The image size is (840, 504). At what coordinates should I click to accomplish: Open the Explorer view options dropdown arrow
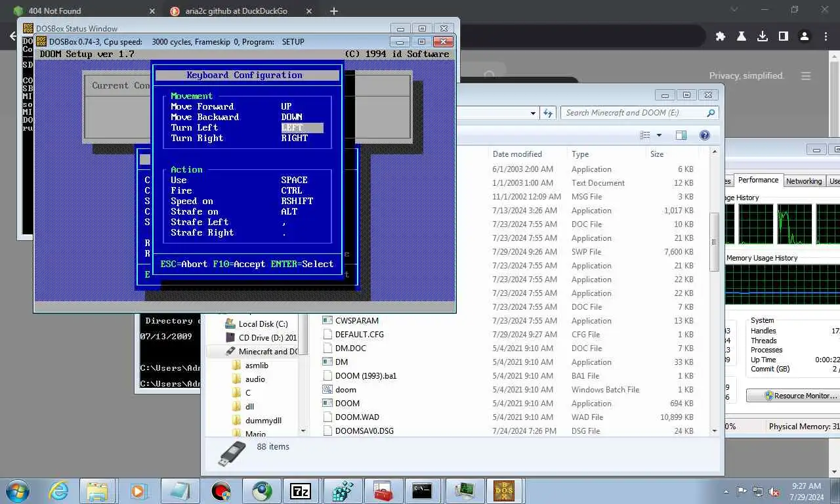[x=659, y=135]
